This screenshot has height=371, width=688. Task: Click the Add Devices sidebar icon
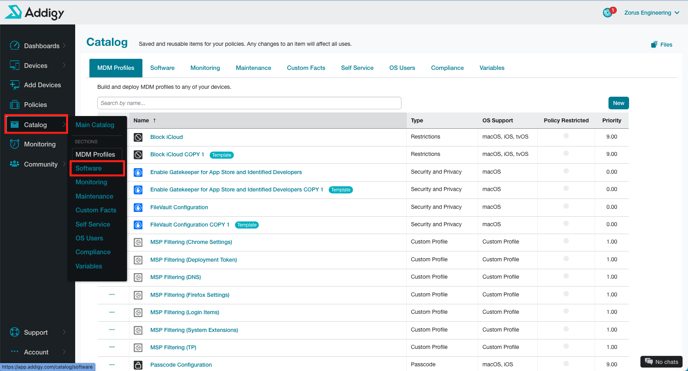tap(14, 85)
